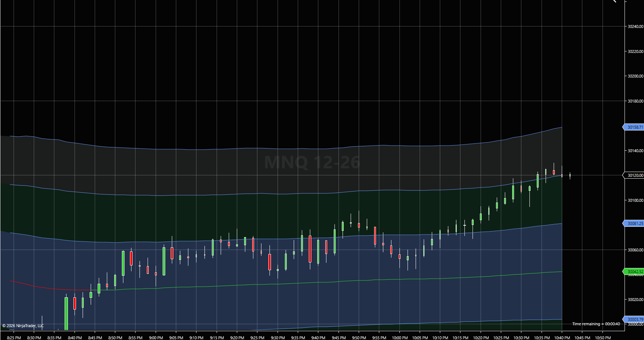The image size is (644, 340).
Task: Select the 30060.00 price axis label
Action: pos(635,250)
